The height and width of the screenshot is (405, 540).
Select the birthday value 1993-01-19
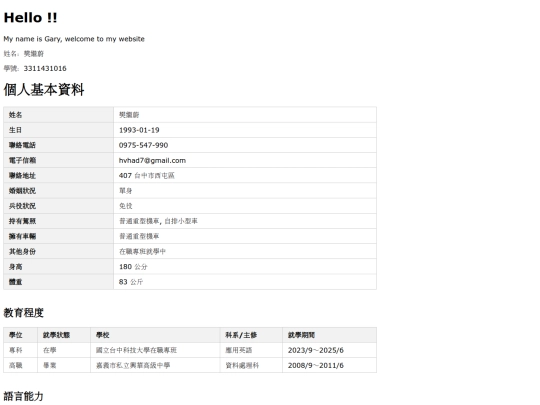[139, 130]
